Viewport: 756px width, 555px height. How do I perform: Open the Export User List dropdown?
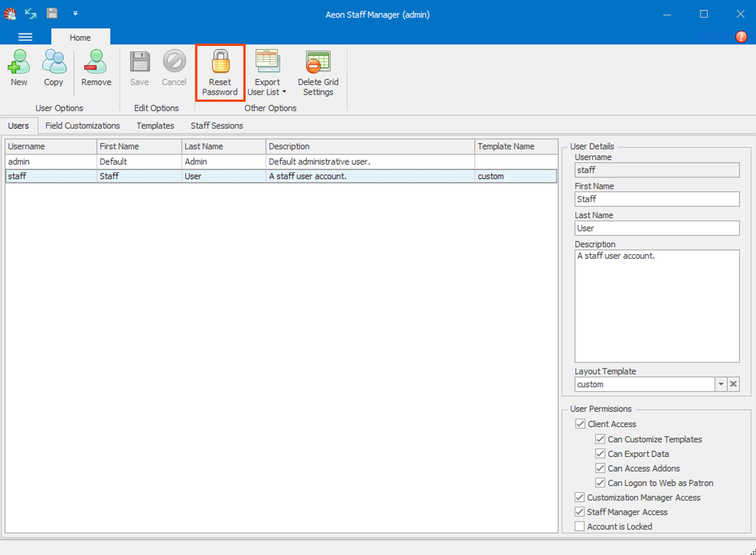click(284, 91)
